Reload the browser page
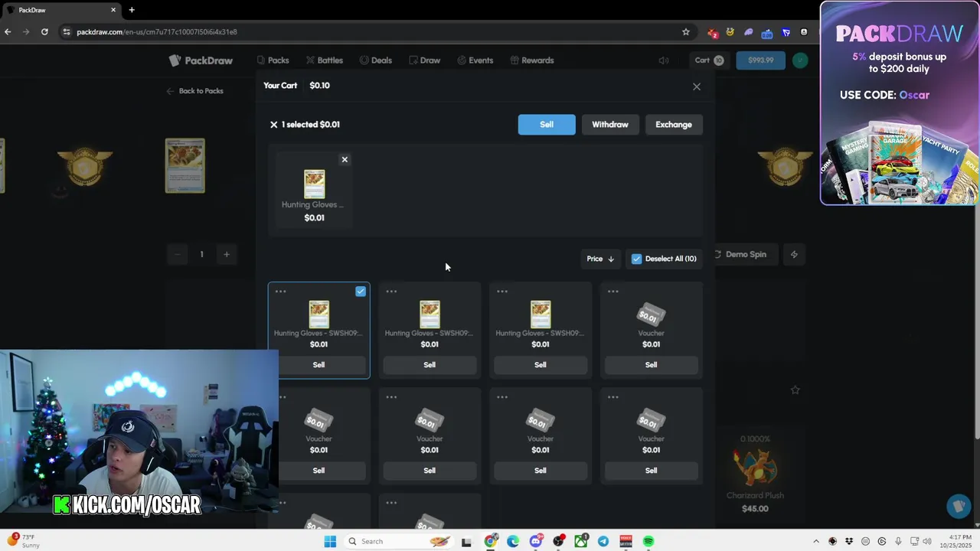 pos(44,32)
